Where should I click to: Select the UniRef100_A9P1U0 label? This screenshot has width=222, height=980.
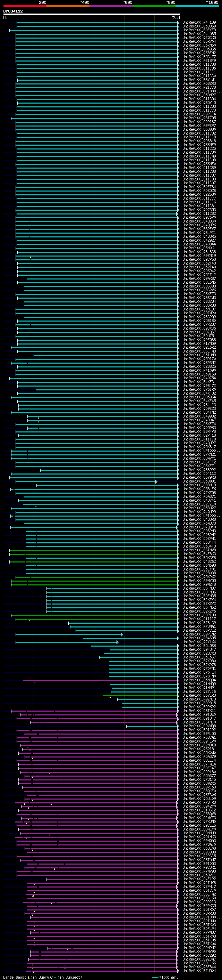(199, 615)
